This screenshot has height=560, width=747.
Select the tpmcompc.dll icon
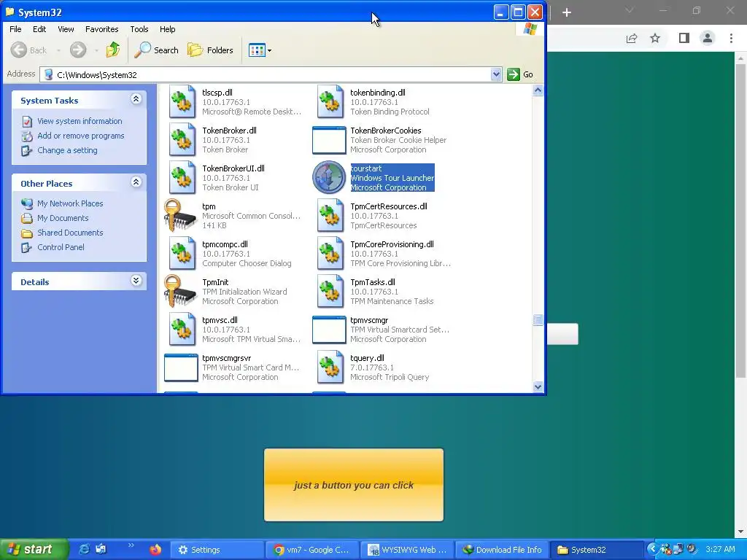182,253
